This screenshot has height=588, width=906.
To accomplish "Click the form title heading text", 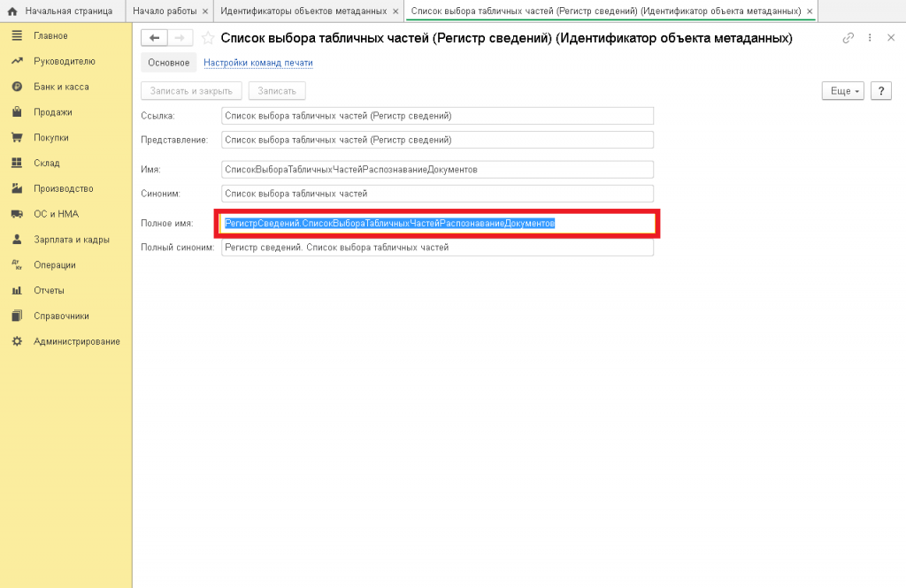I will pyautogui.click(x=507, y=38).
